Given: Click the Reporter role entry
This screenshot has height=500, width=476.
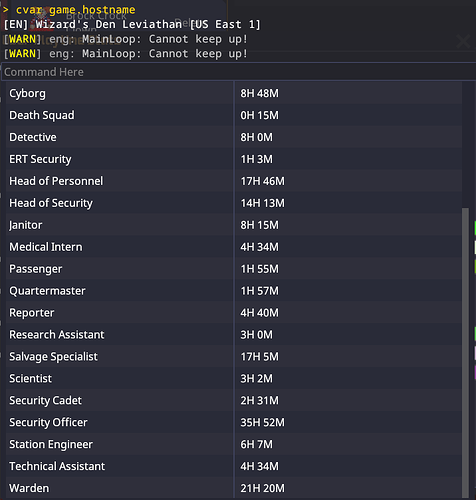Looking at the screenshot, I should [x=32, y=313].
